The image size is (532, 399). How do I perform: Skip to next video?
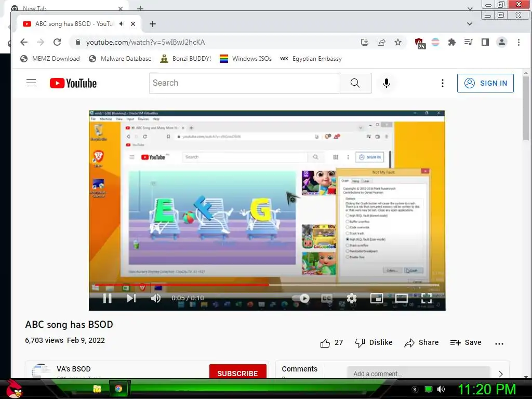point(131,298)
